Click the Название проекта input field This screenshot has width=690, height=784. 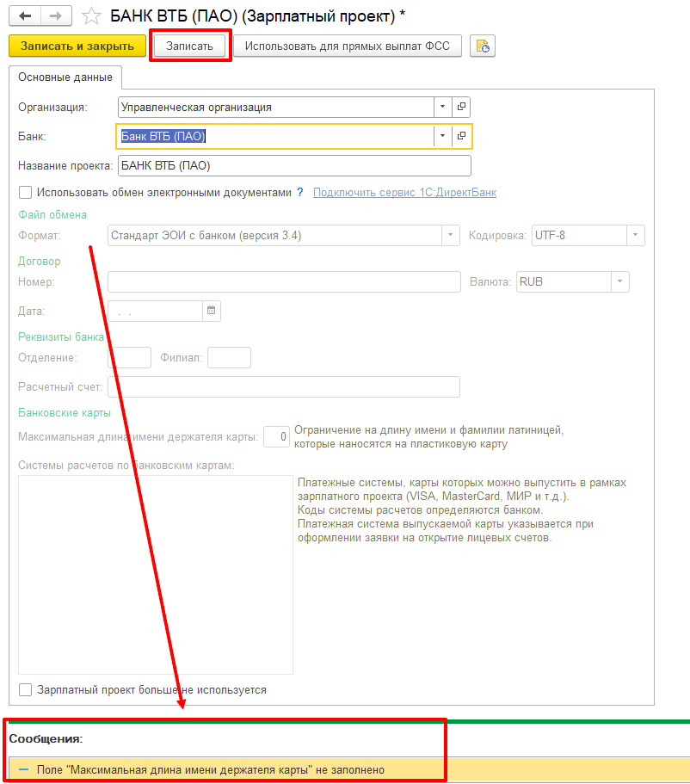click(294, 165)
